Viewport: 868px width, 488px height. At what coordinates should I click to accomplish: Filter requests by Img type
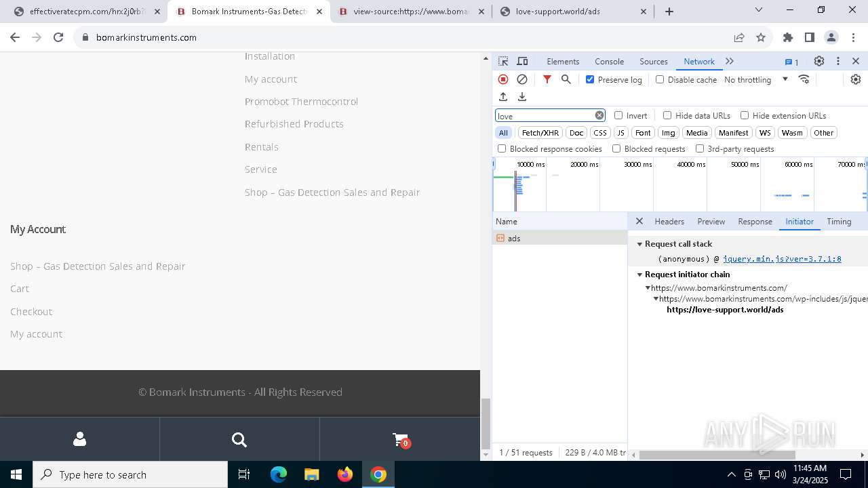669,133
